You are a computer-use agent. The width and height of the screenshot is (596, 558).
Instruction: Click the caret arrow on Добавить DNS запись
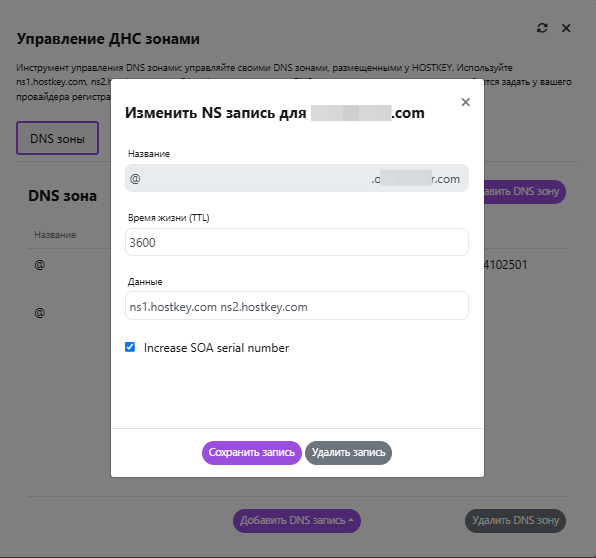tap(351, 520)
